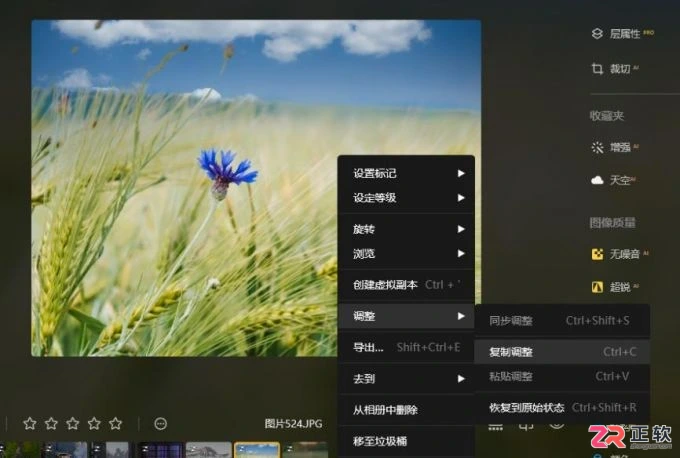The width and height of the screenshot is (680, 458).
Task: Click the 图像质量 section heading
Action: 612,223
